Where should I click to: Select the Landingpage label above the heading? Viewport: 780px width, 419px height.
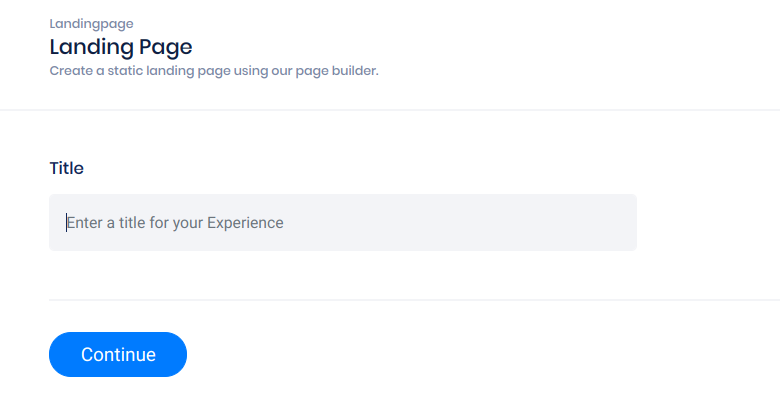(x=91, y=23)
